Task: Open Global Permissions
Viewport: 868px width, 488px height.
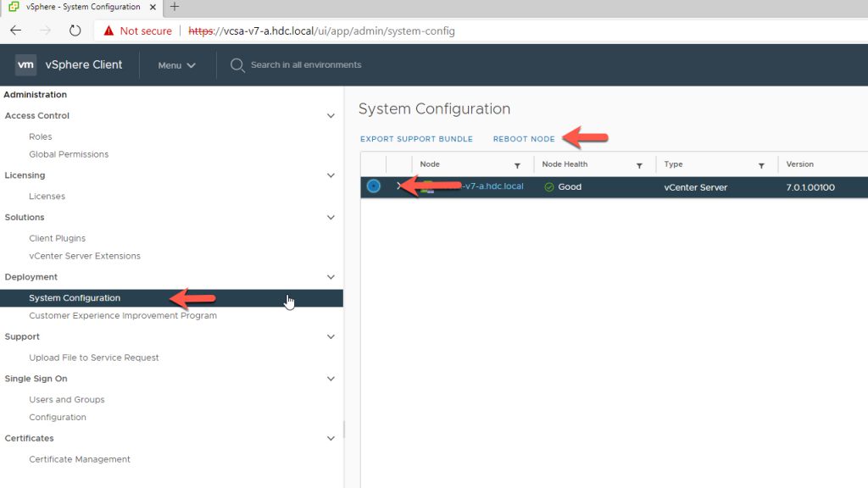Action: click(69, 154)
